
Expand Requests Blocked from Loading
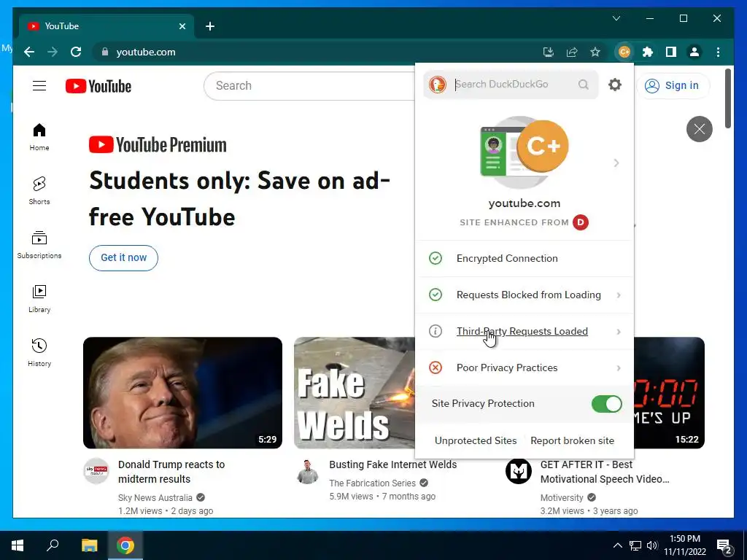(525, 295)
